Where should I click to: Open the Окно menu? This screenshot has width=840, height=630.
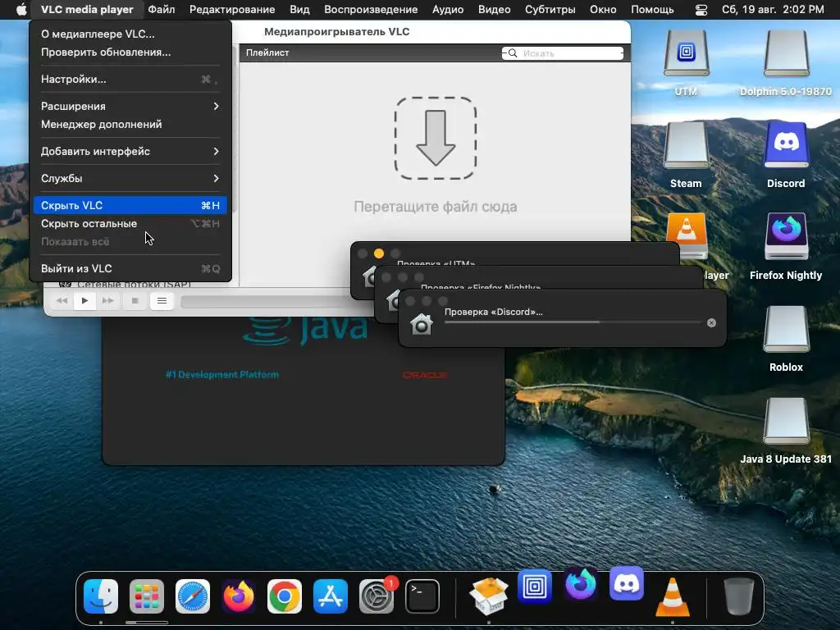[x=603, y=9]
